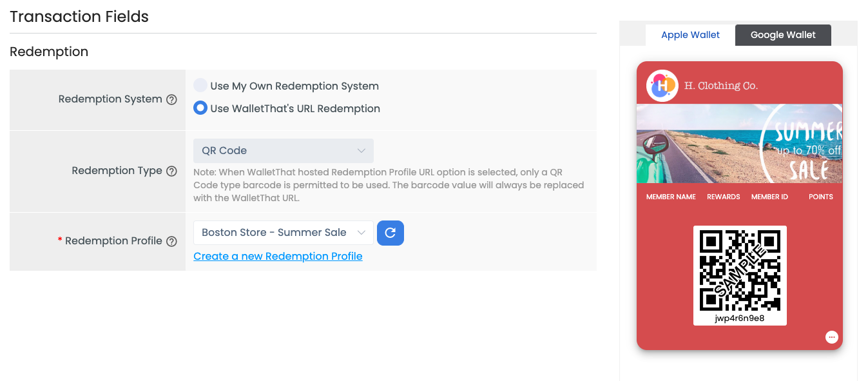The height and width of the screenshot is (381, 868).
Task: Click the REWARDS field on the pass
Action: (x=723, y=197)
